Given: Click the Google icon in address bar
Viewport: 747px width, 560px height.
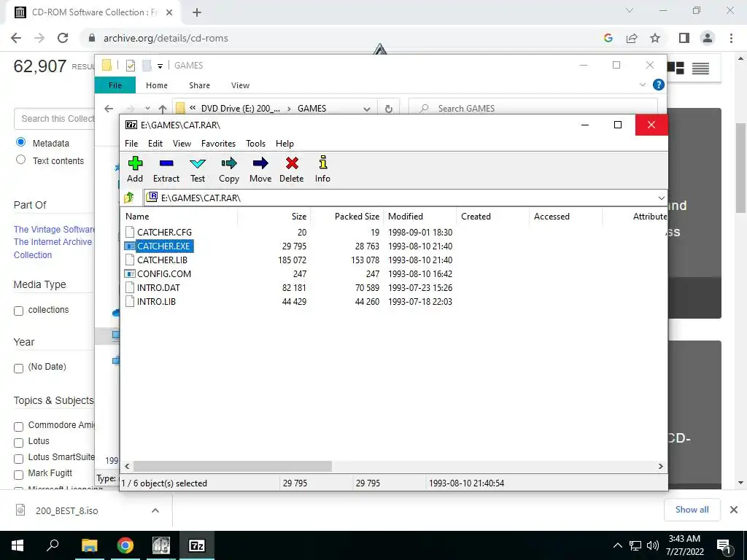Looking at the screenshot, I should 608,38.
